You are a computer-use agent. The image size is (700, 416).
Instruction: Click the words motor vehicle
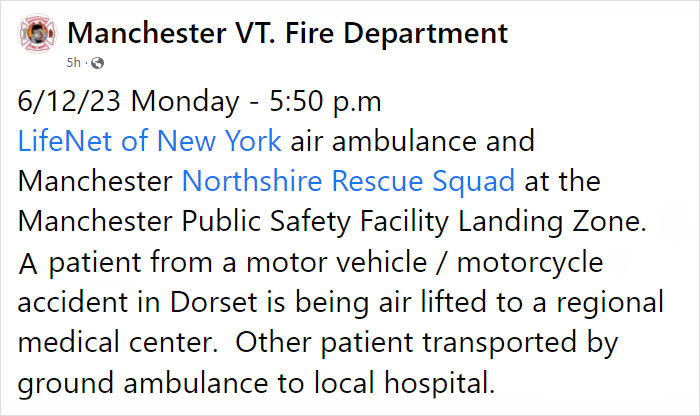[x=353, y=262]
